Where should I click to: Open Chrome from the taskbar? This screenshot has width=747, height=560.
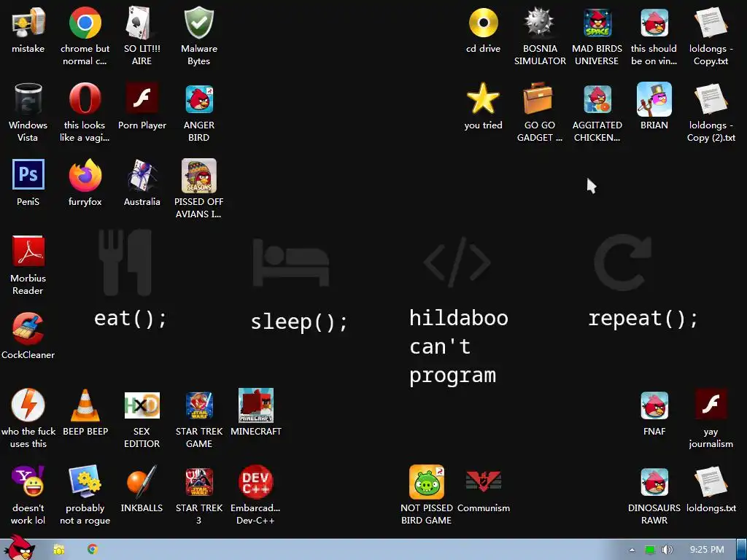93,549
